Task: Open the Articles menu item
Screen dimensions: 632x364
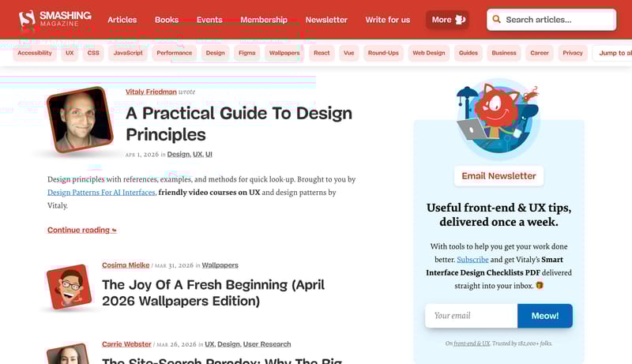Action: click(x=122, y=20)
